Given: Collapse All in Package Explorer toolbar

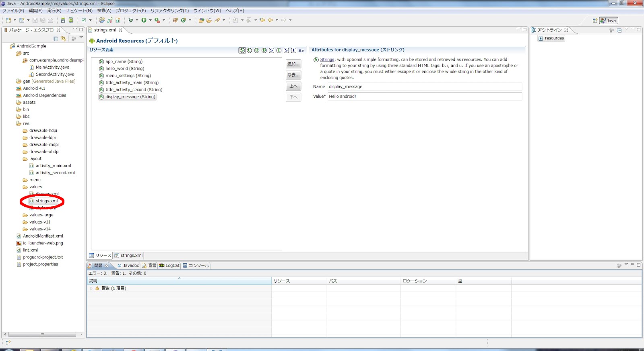Looking at the screenshot, I should [x=56, y=39].
